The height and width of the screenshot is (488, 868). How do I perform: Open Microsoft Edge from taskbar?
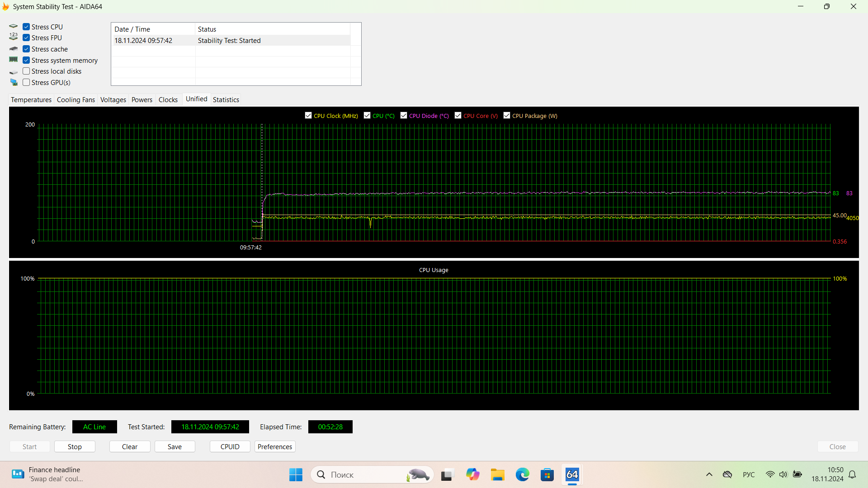[x=522, y=474]
